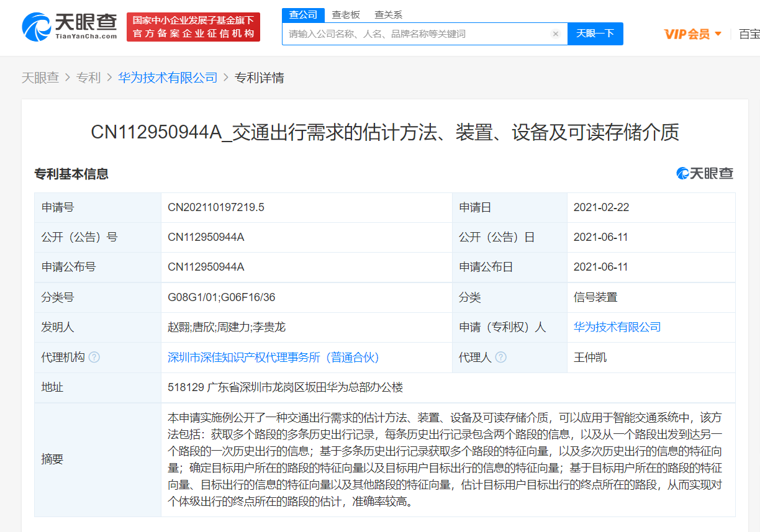Screen dimensions: 760x532
Task: Open the VIP会员 link
Action: click(687, 34)
